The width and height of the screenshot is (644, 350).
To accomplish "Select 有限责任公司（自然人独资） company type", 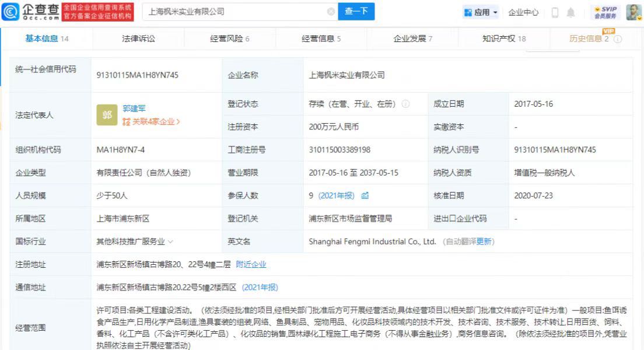I will pos(143,173).
